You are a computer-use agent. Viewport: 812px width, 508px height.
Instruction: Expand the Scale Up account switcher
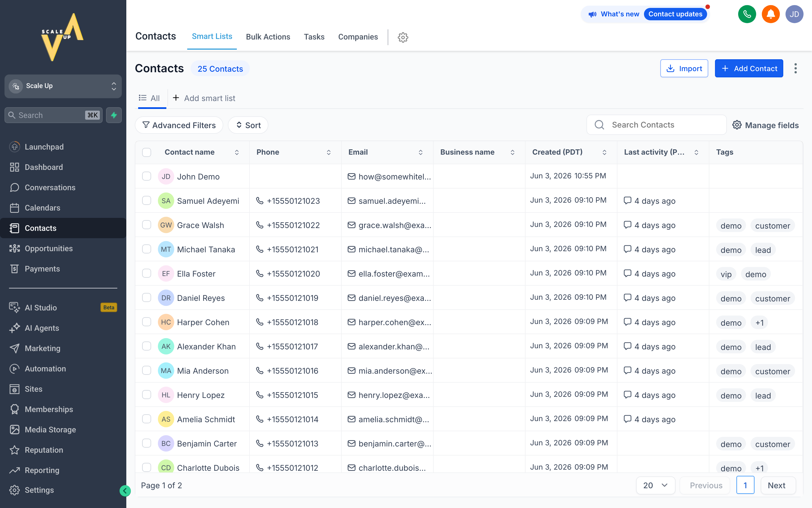point(63,86)
